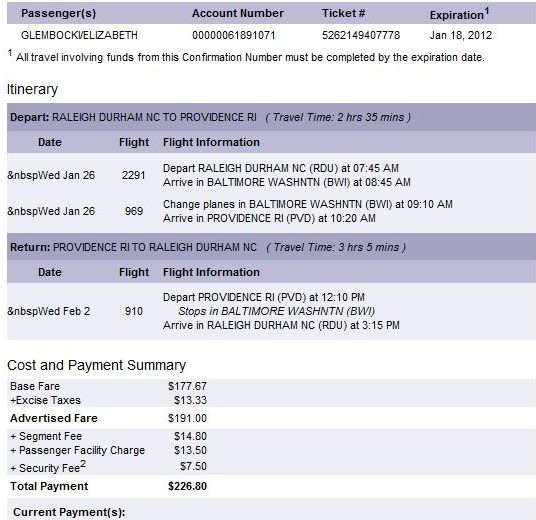Select the passenger name GLEMBOCKI/ELIZABETH

tap(79, 35)
